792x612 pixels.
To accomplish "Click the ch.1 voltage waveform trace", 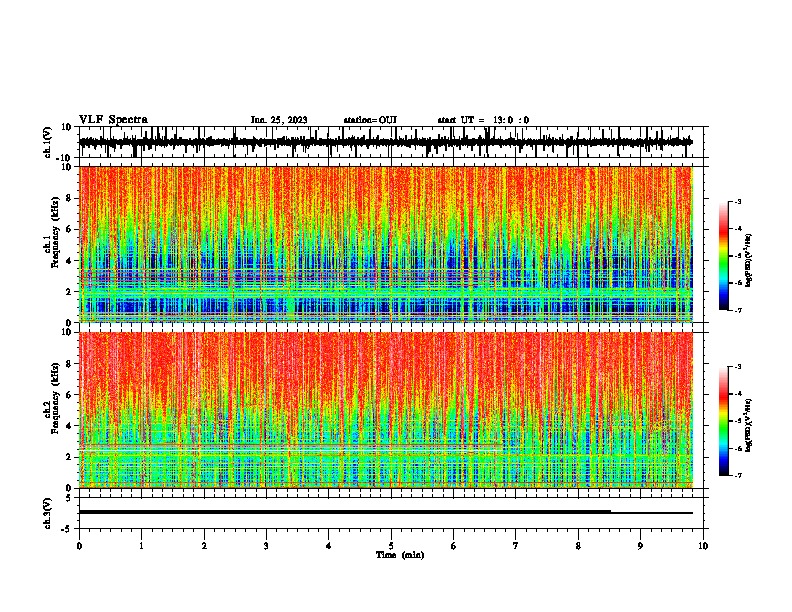I will coord(385,142).
